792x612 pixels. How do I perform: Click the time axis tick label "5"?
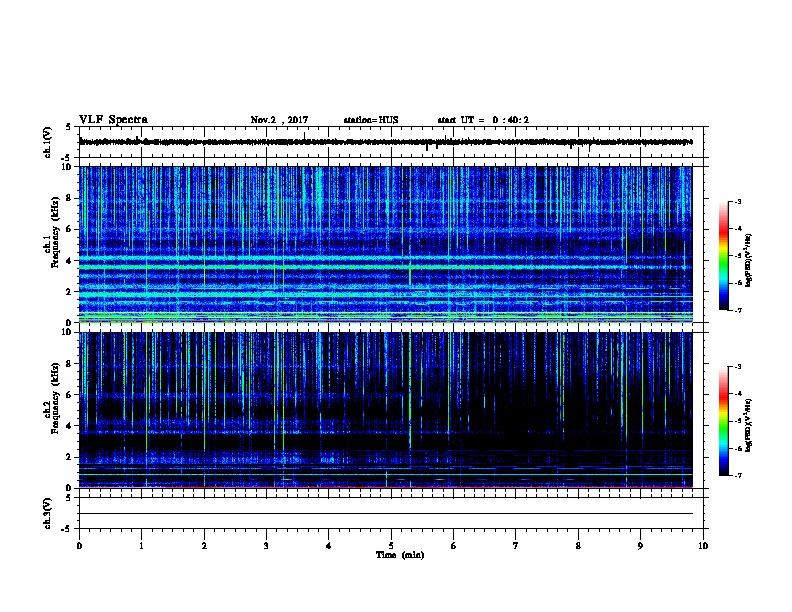(391, 546)
